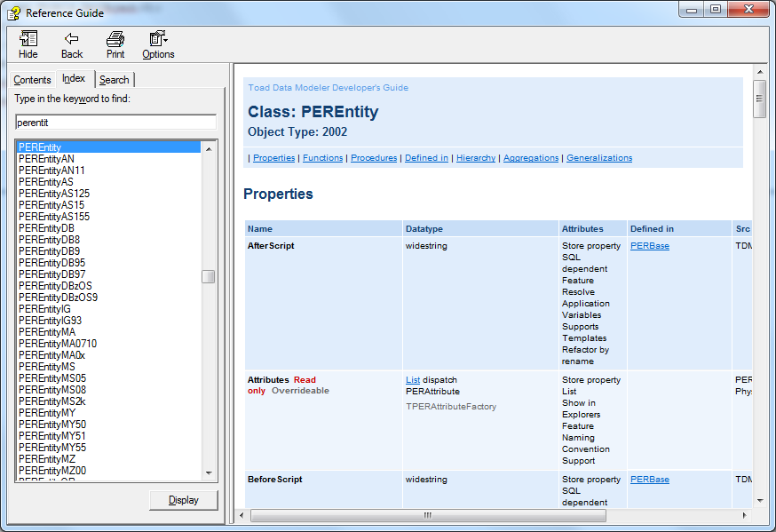Print the topic using Print icon
776x532 pixels.
point(115,38)
